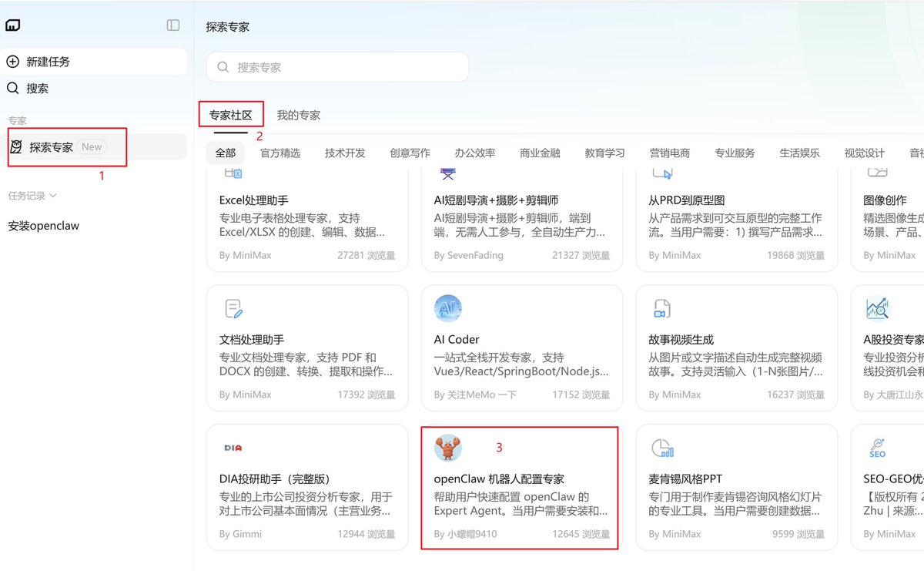
Task: Select the 商业金融 category
Action: [x=540, y=153]
